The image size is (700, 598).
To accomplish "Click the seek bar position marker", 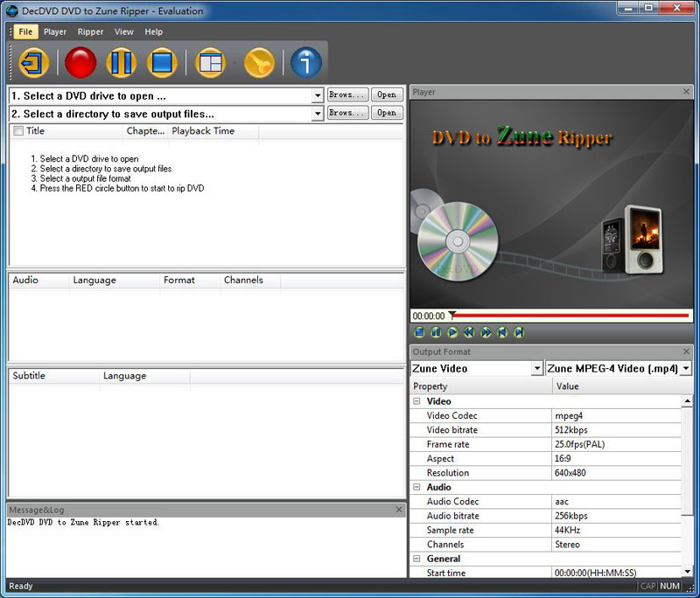I will pos(451,315).
